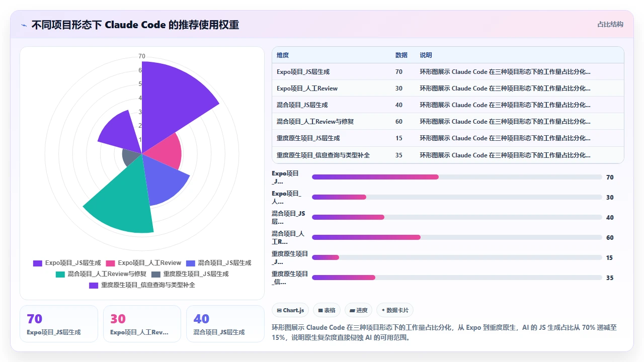Click progress bar with value 70
The width and height of the screenshot is (644, 362).
pos(457,177)
